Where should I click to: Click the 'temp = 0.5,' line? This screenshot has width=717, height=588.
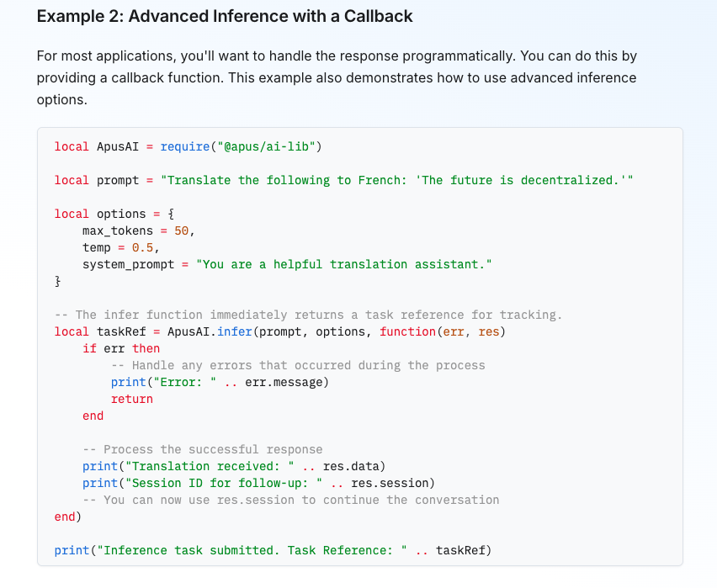pyautogui.click(x=121, y=248)
